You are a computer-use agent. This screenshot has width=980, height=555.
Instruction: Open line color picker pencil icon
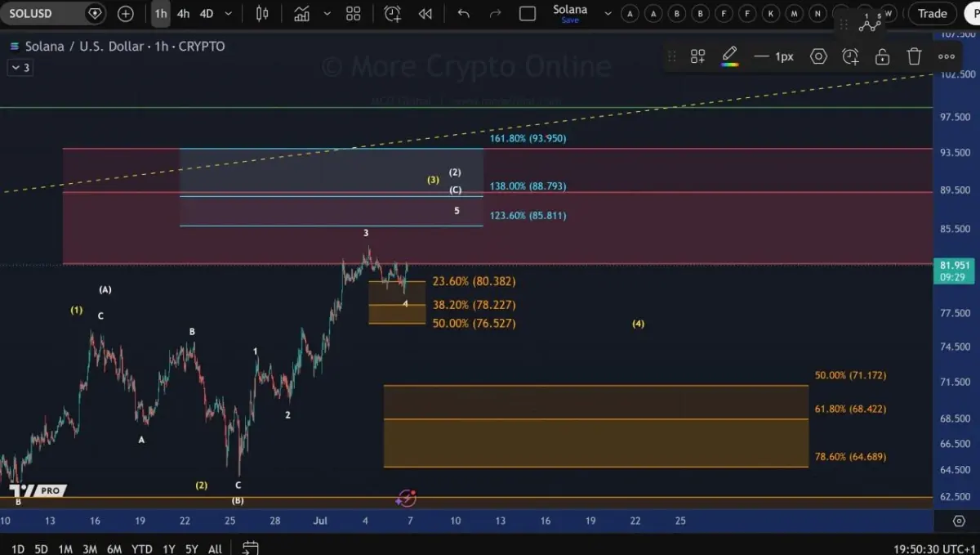point(729,56)
